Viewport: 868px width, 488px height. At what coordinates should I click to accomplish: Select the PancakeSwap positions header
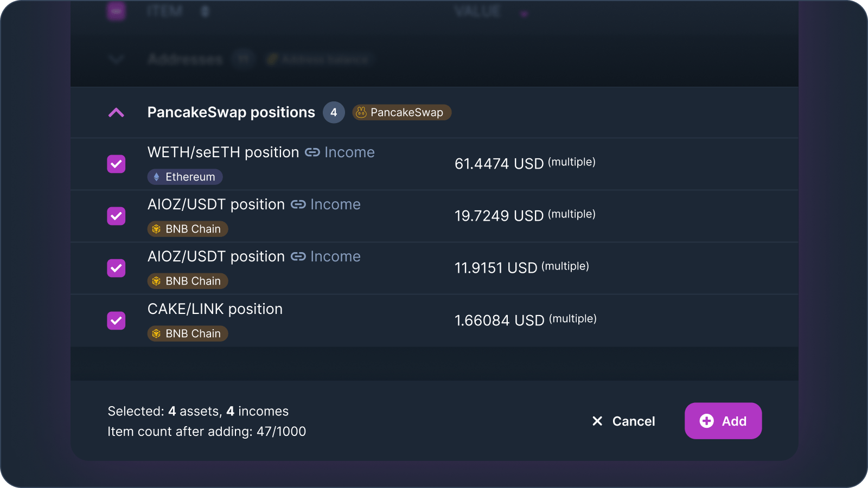click(231, 112)
